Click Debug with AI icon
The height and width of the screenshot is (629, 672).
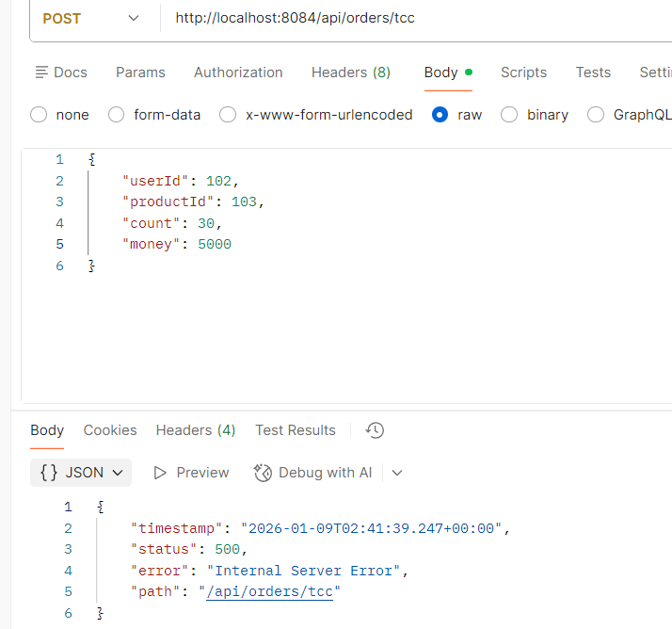click(264, 473)
